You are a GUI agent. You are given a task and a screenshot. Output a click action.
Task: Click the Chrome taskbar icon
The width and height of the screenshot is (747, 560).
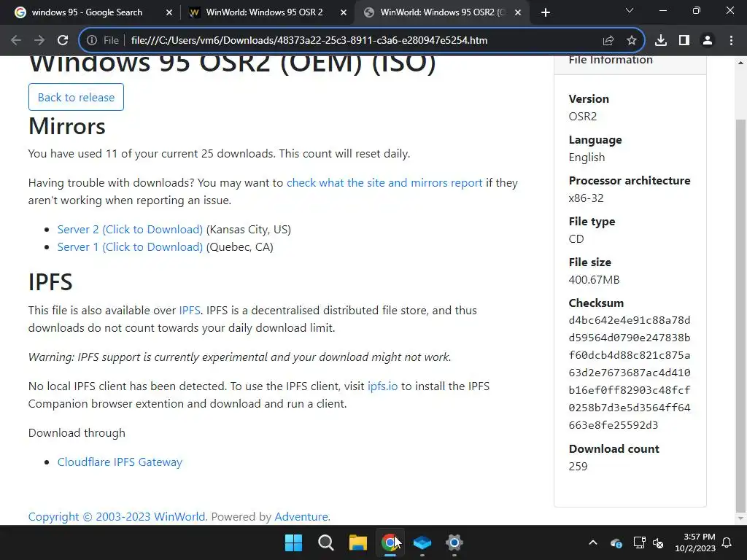(390, 542)
